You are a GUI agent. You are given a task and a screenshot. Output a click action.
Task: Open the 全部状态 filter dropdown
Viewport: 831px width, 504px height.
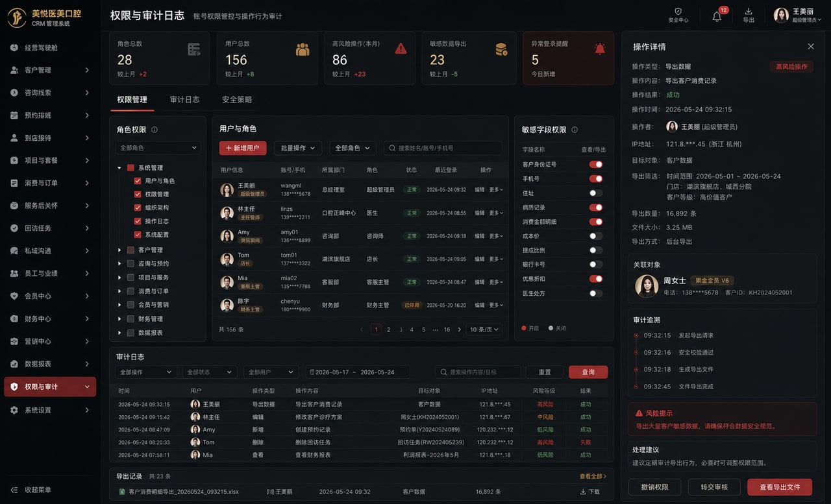click(208, 372)
